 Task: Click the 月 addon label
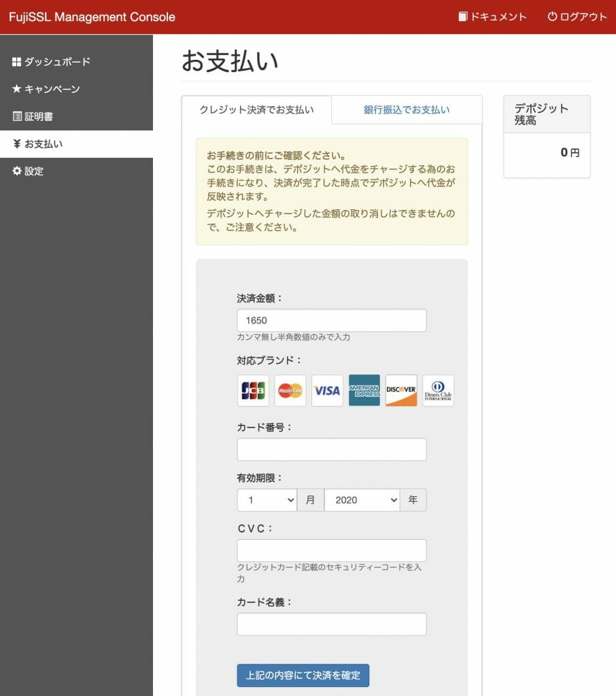point(311,500)
